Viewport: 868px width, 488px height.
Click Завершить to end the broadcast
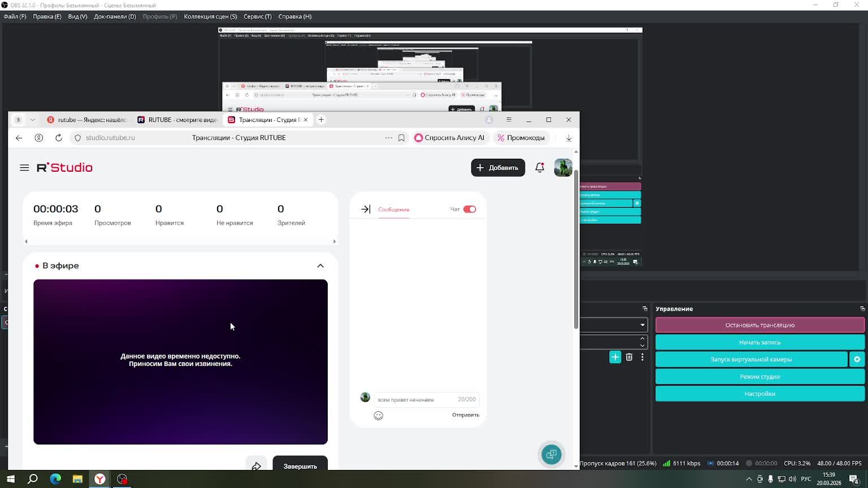(300, 465)
